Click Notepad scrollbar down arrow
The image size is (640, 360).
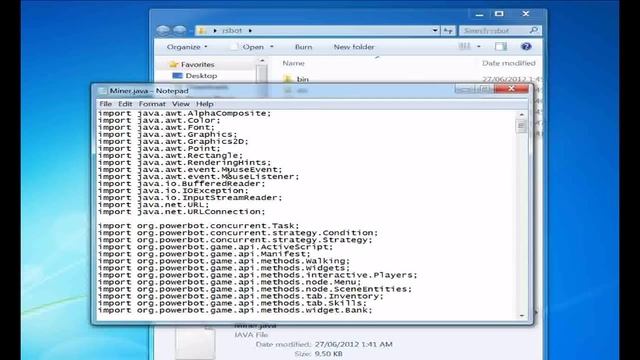[x=522, y=316]
